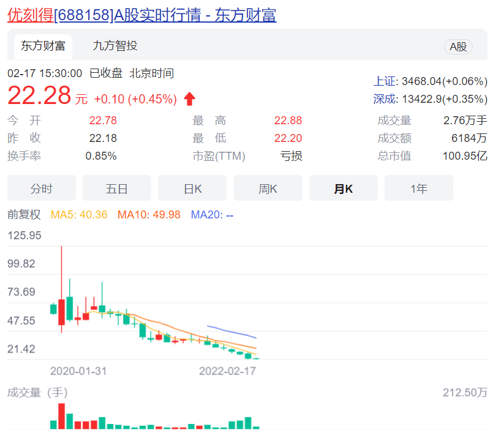This screenshot has height=435, width=504.
Task: Switch chart range to 1年
Action: coord(419,188)
